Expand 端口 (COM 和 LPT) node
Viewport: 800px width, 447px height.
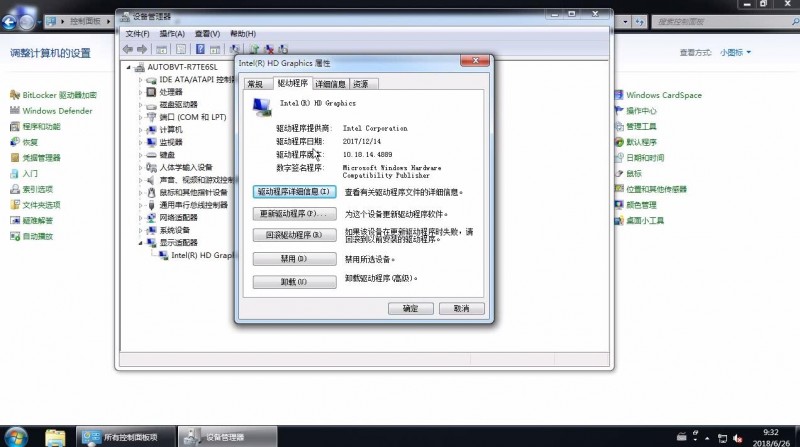[x=140, y=117]
